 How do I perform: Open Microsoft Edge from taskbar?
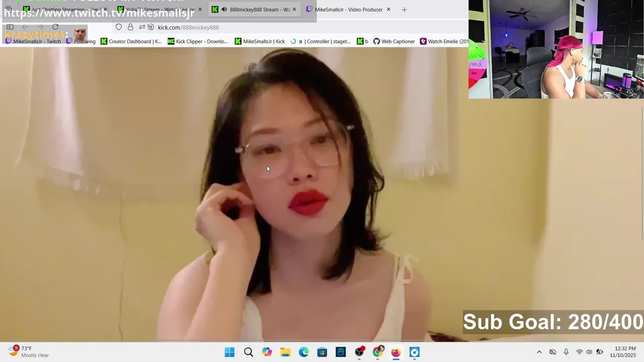(x=304, y=352)
